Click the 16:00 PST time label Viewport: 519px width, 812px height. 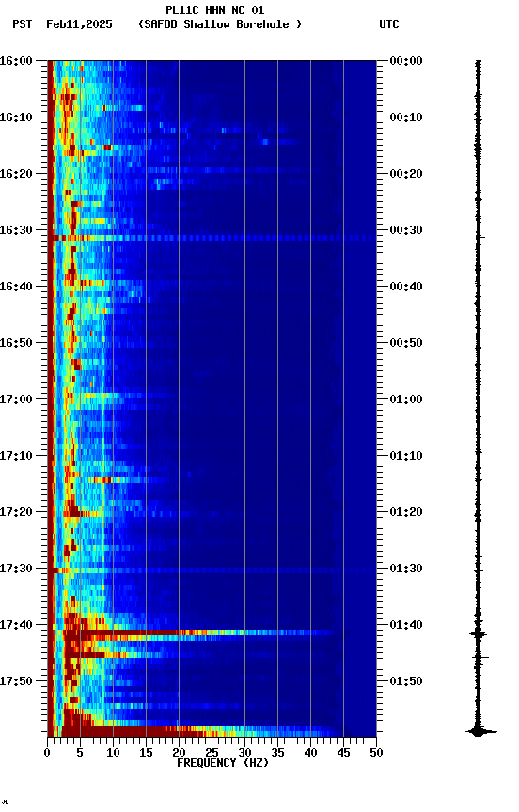(x=16, y=61)
